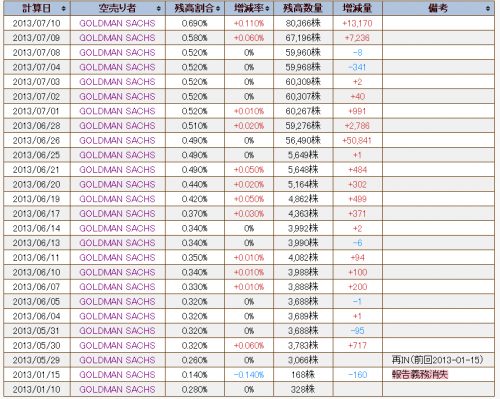Select the date cell 2013/06/26
Screen dimensions: 500x399
point(37,141)
